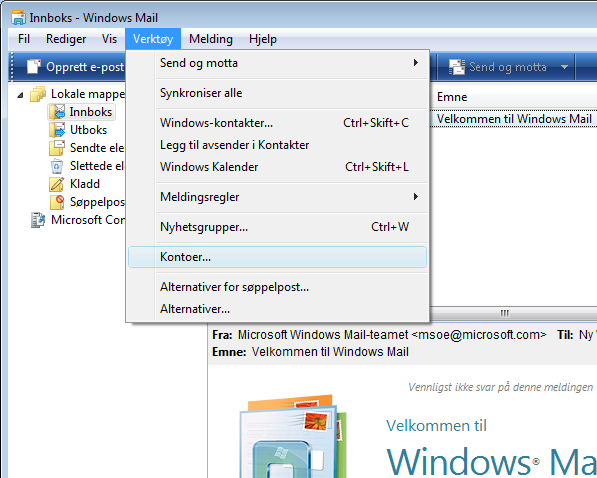Viewport: 597px width, 478px height.
Task: Click the Slettede elementer recycle bin icon
Action: click(57, 166)
